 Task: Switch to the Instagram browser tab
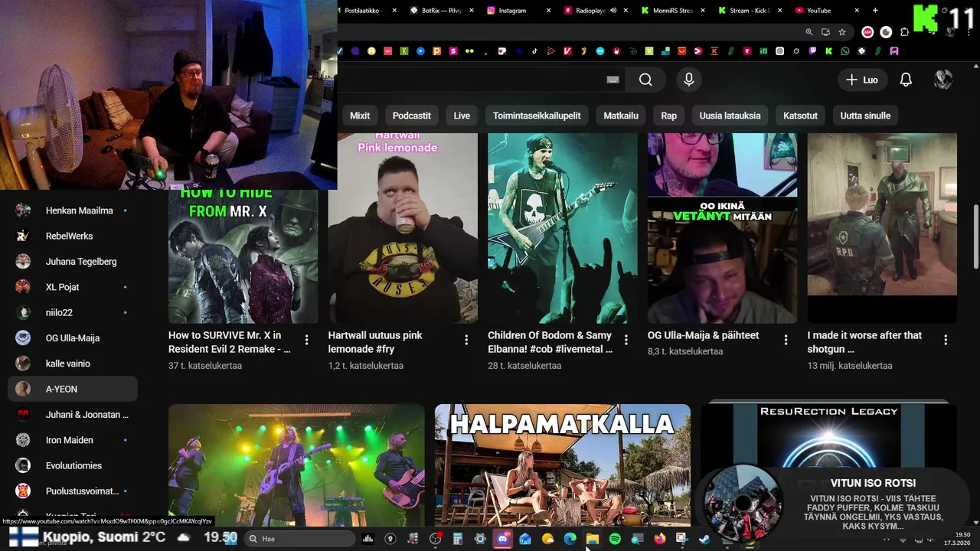[x=518, y=11]
